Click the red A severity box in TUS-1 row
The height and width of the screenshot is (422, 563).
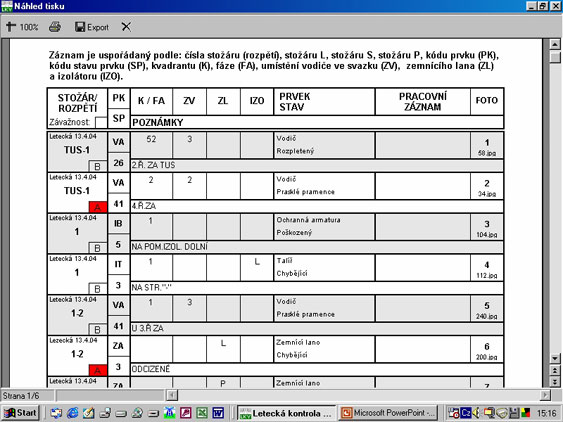[x=98, y=207]
